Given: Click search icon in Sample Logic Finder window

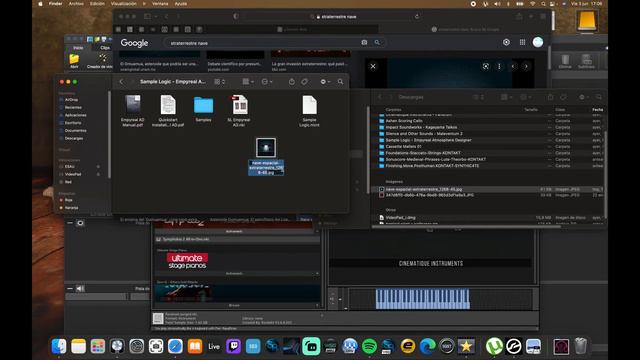Looking at the screenshot, I should pyautogui.click(x=340, y=82).
